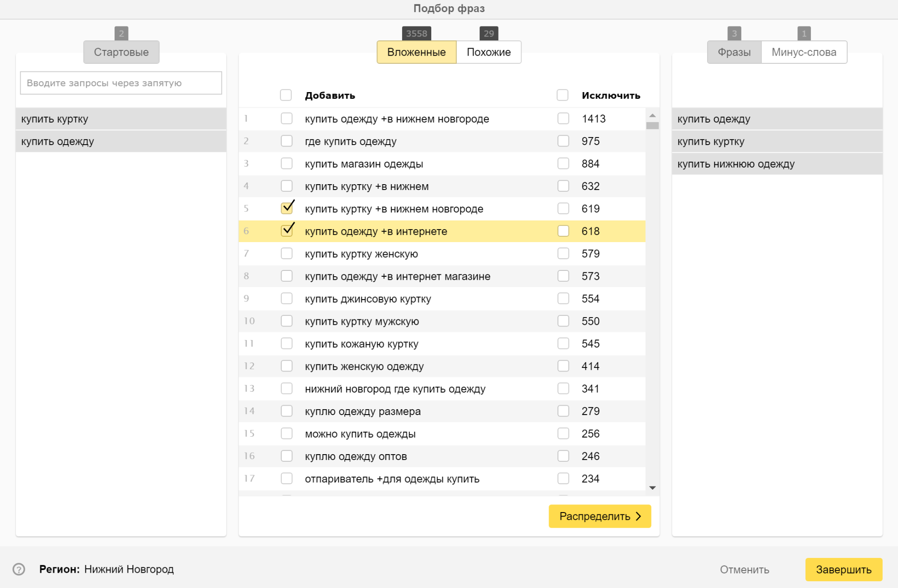898x588 pixels.
Task: Check add box for где купить одежду
Action: pyautogui.click(x=287, y=141)
